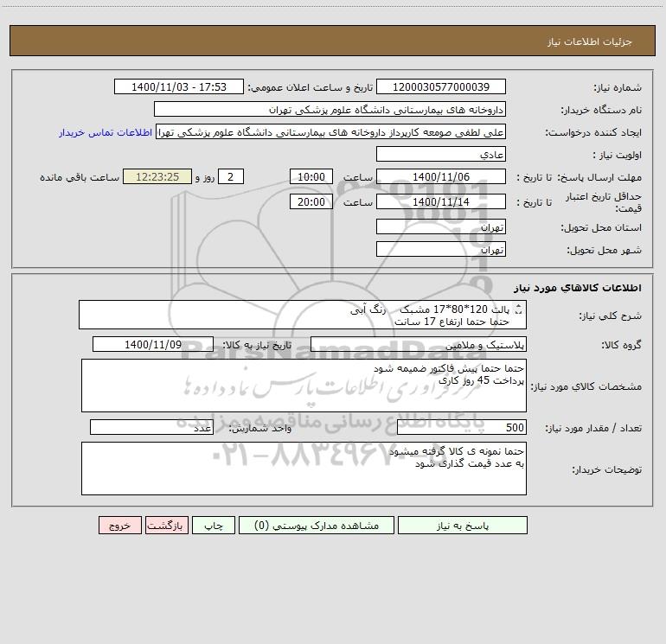Click label 'تاریخ و ساعت اعلان عمومی:'
Viewport: 666px width, 644px height.
(311, 87)
